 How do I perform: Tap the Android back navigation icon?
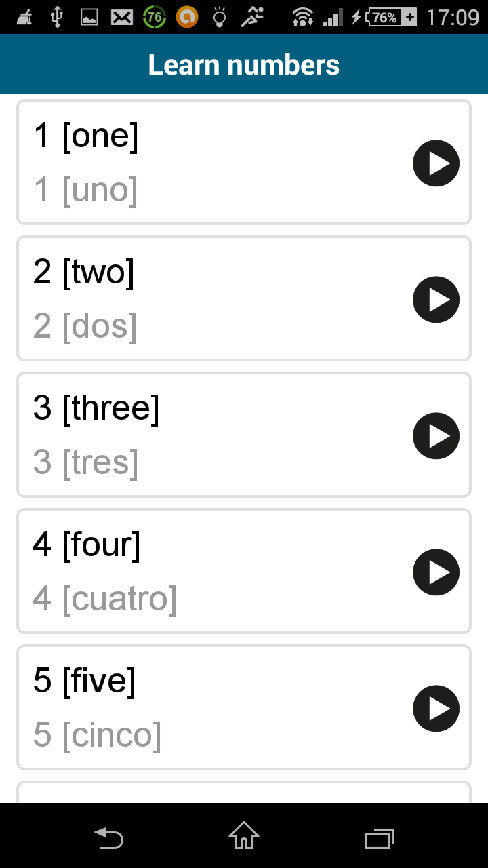coord(108,838)
